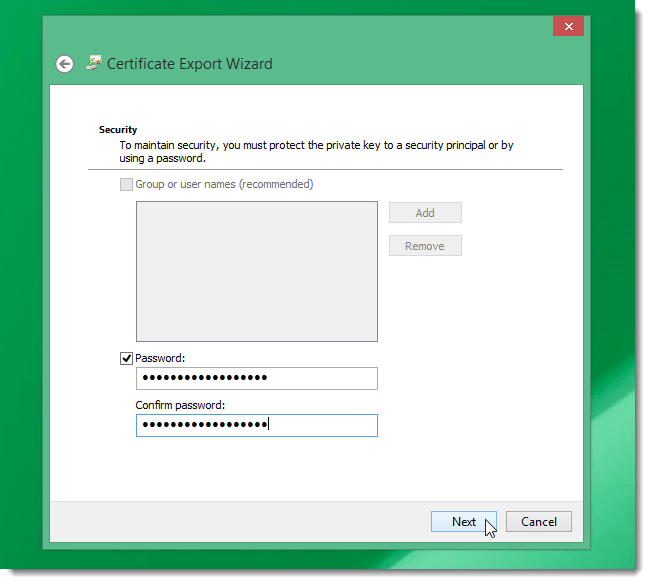Click the Add button
The image size is (650, 584).
click(x=425, y=213)
